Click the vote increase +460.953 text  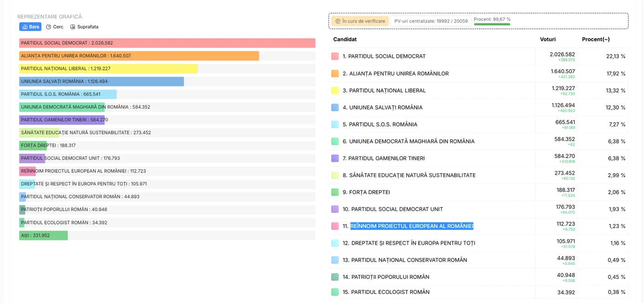(566, 111)
